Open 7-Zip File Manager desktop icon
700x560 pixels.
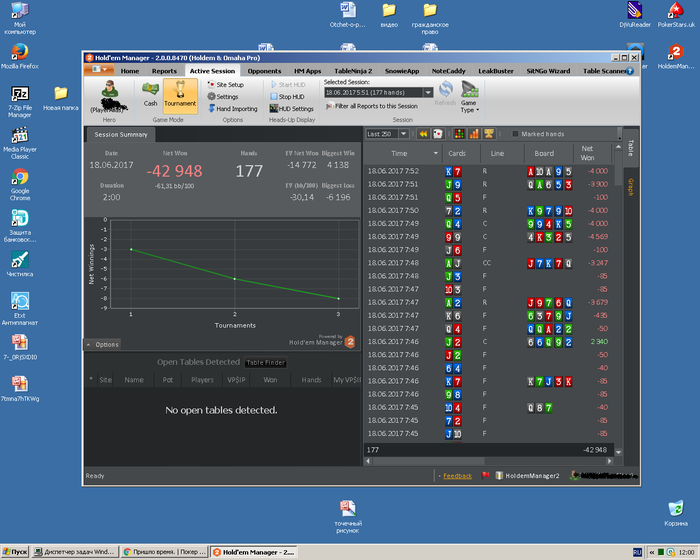tap(20, 102)
